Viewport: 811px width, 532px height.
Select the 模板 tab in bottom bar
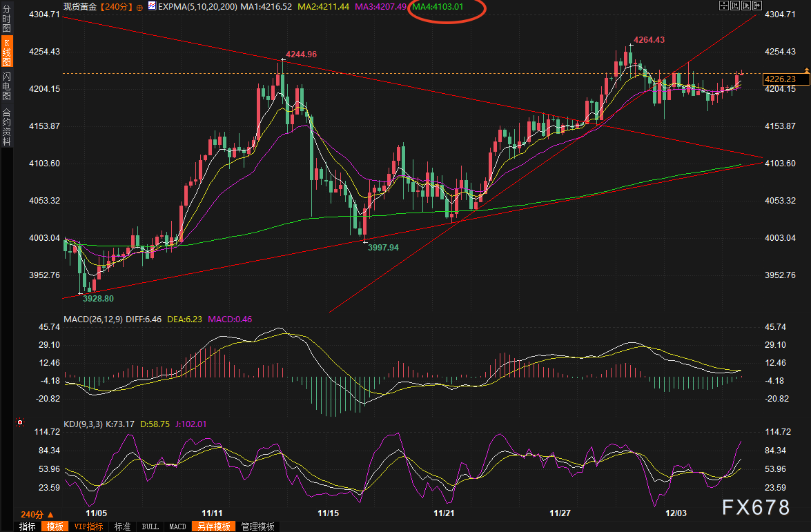pyautogui.click(x=54, y=526)
